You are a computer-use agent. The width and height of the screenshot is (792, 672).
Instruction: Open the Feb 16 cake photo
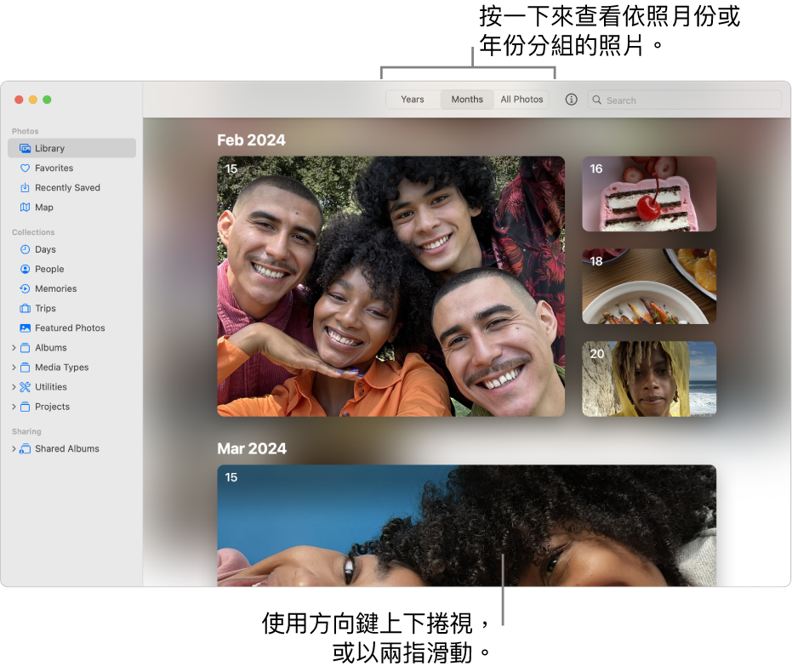coord(649,194)
